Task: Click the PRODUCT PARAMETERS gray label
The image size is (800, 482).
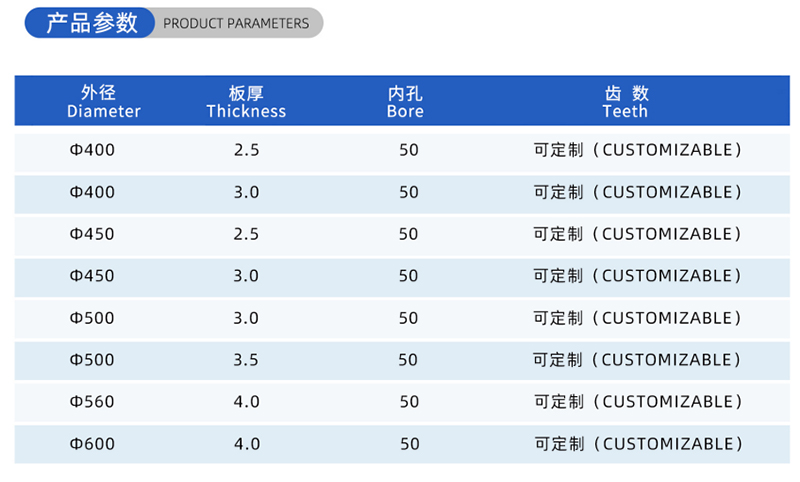Action: click(x=236, y=23)
